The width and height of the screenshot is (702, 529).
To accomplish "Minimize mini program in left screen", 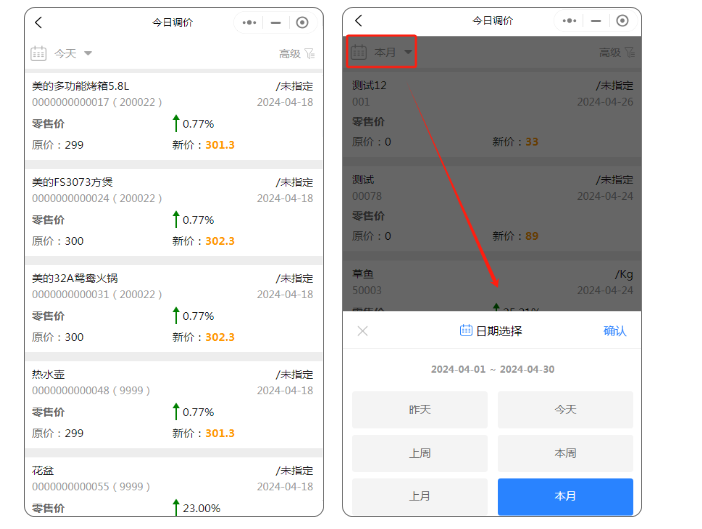I will 276,22.
